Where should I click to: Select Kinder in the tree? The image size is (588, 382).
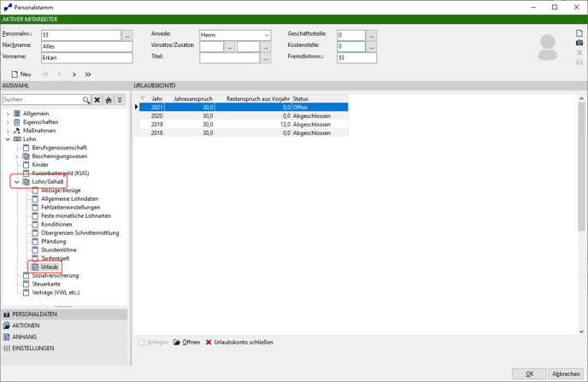(x=40, y=165)
